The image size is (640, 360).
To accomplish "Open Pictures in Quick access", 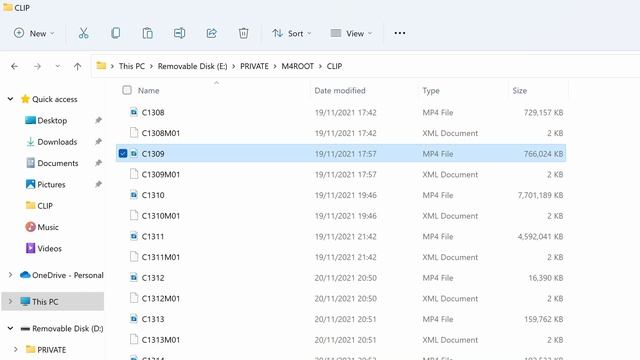I will (51, 184).
